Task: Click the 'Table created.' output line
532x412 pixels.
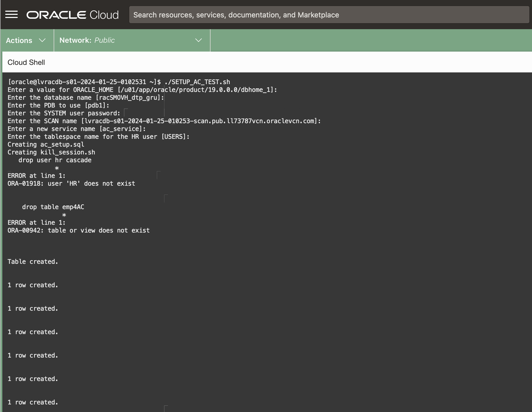Action: tap(33, 262)
